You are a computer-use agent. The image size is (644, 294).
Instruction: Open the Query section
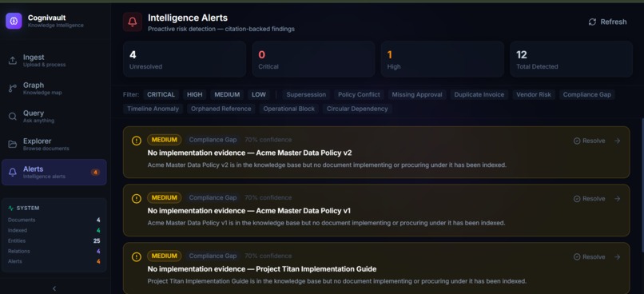[54, 116]
